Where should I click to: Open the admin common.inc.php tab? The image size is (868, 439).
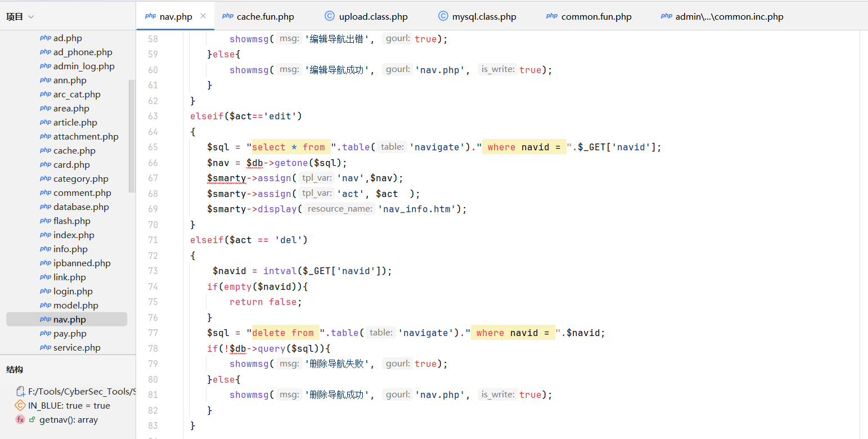[x=729, y=17]
